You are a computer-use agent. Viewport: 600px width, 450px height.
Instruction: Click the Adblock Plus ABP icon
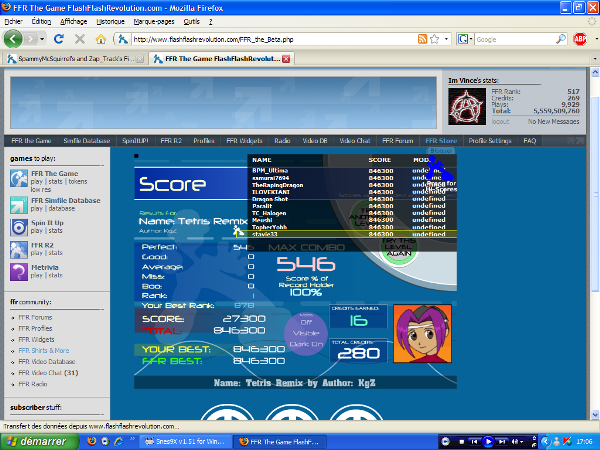(581, 39)
